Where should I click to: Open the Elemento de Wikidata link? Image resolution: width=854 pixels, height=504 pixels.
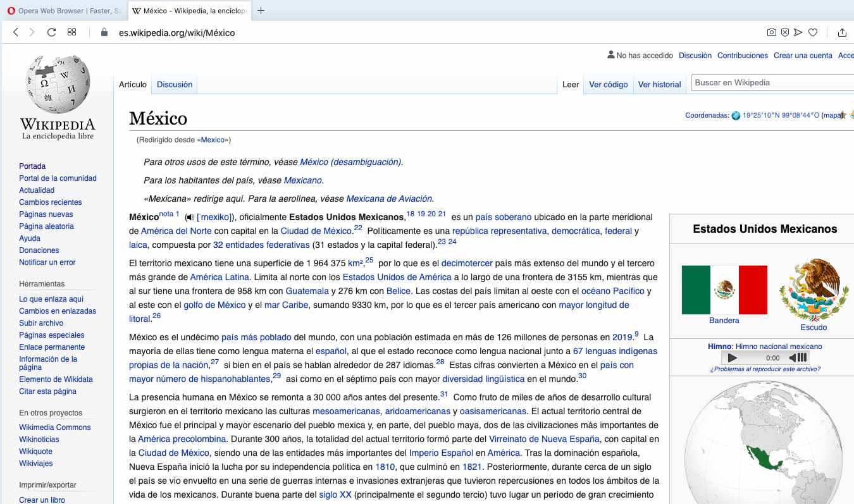click(56, 379)
